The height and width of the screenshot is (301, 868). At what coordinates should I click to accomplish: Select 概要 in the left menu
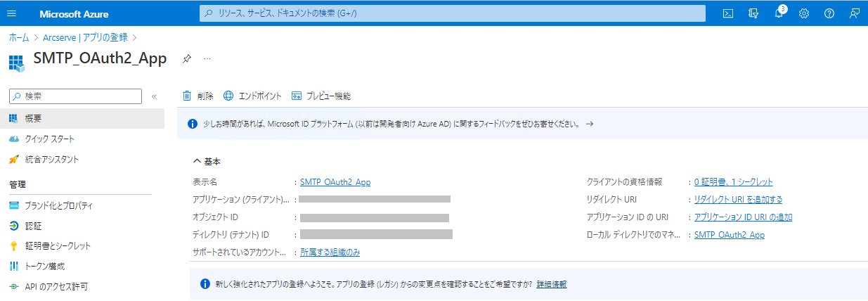click(x=82, y=118)
